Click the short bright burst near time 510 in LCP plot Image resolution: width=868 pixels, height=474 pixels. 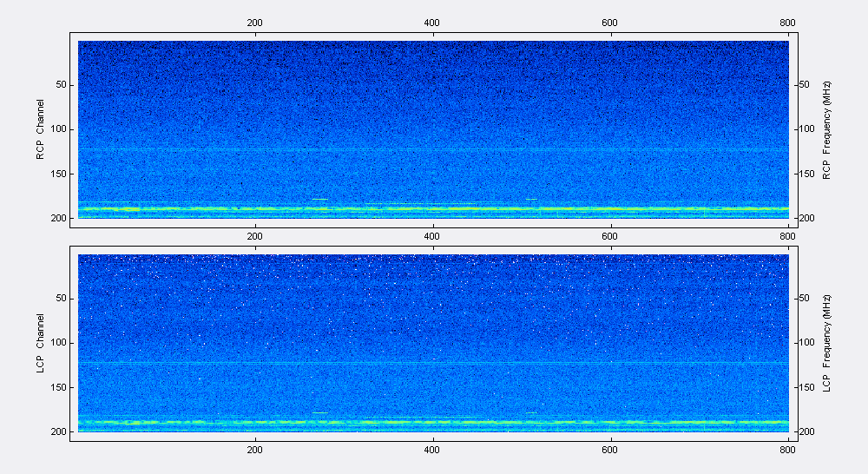(531, 412)
